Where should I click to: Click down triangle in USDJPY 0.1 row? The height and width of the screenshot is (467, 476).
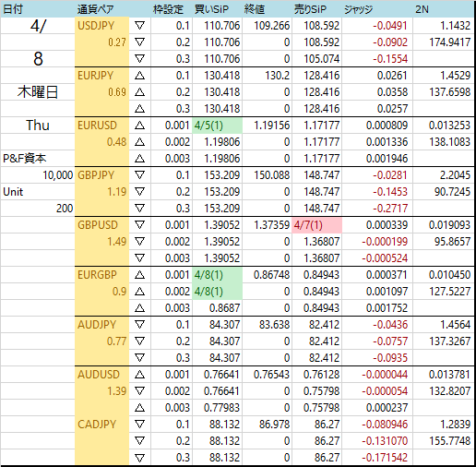pyautogui.click(x=139, y=26)
